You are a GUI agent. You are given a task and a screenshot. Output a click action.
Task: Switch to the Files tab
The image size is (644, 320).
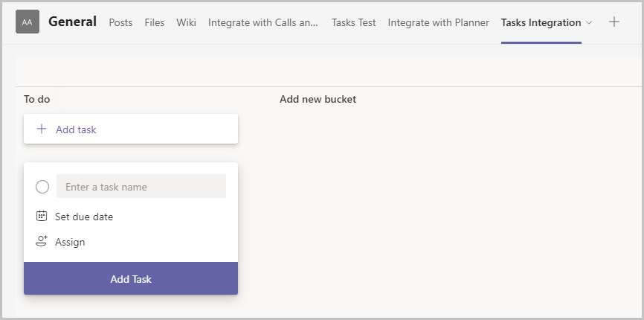[155, 22]
